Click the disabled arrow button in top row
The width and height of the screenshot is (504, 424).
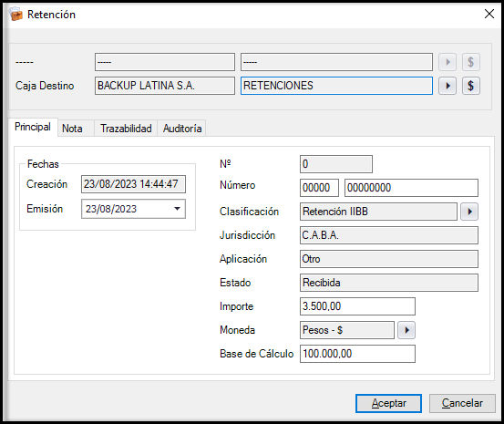447,62
